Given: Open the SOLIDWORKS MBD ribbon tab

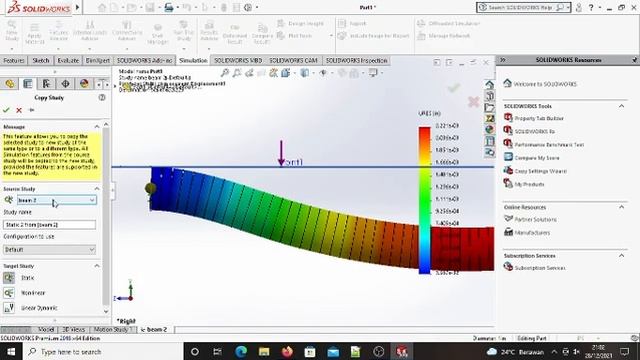Looking at the screenshot, I should coord(238,60).
